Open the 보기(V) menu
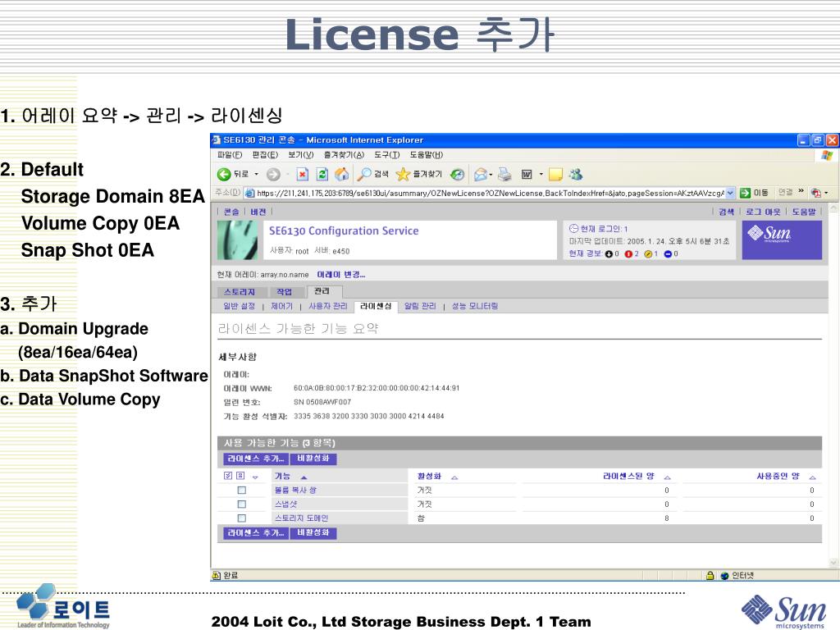The width and height of the screenshot is (840, 630). [300, 155]
